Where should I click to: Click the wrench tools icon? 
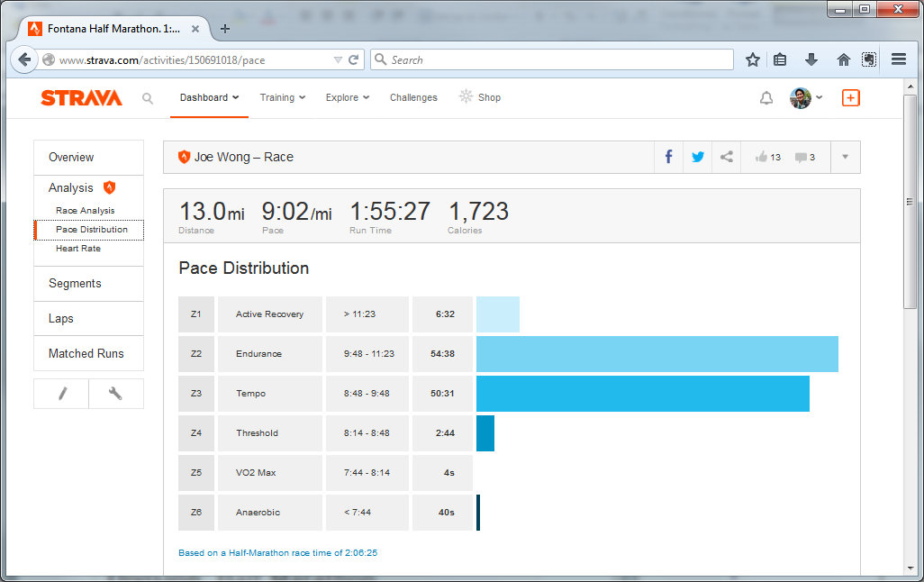click(115, 394)
